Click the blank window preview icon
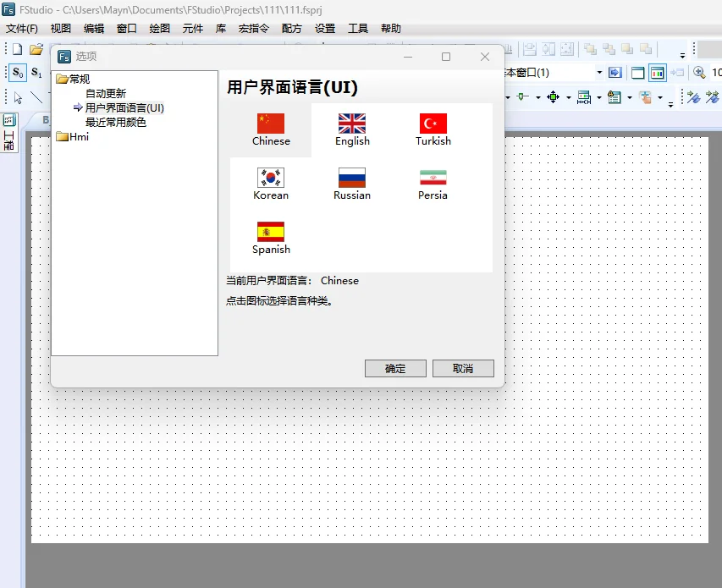Image resolution: width=722 pixels, height=588 pixels. (x=637, y=73)
